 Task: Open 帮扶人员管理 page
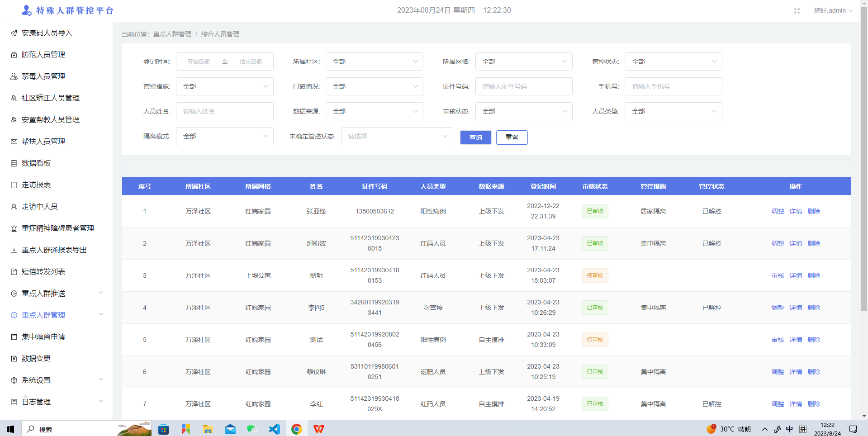[43, 142]
